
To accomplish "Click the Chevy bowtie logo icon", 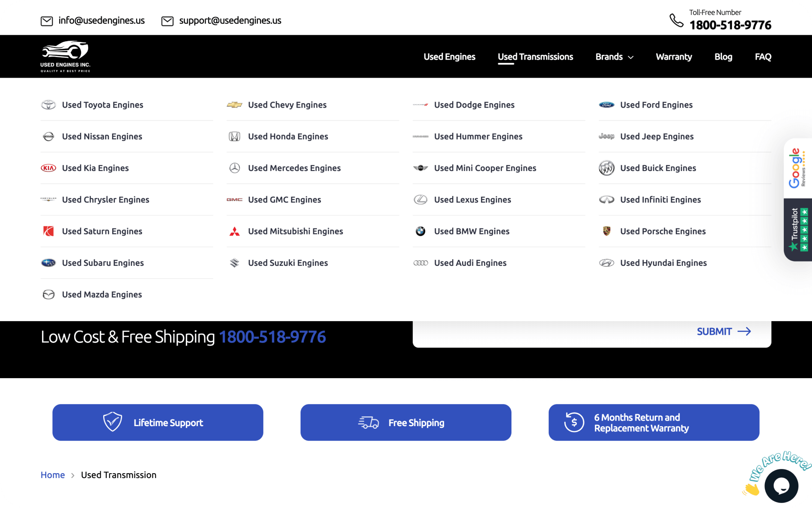I will click(234, 105).
